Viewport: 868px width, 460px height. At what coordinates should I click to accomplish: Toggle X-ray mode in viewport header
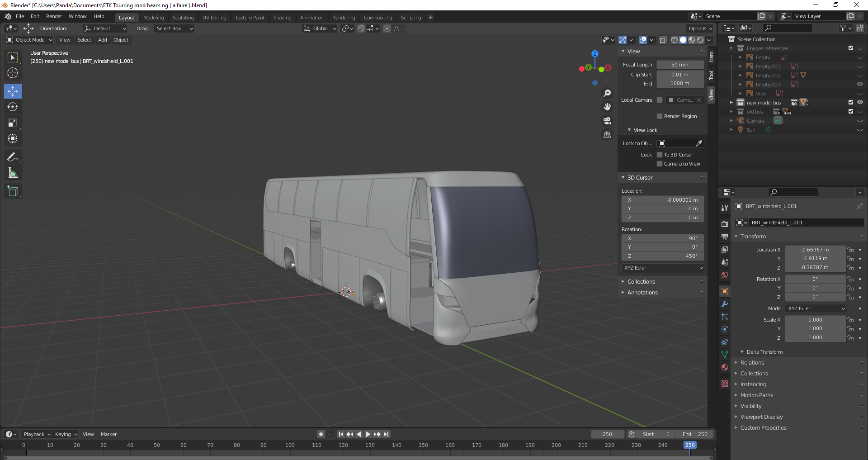pyautogui.click(x=663, y=40)
